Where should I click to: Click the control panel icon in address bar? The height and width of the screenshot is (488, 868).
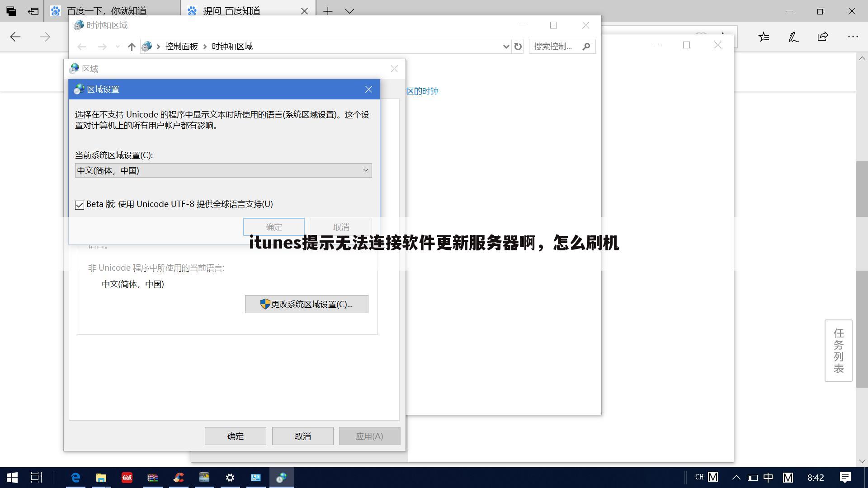(146, 47)
